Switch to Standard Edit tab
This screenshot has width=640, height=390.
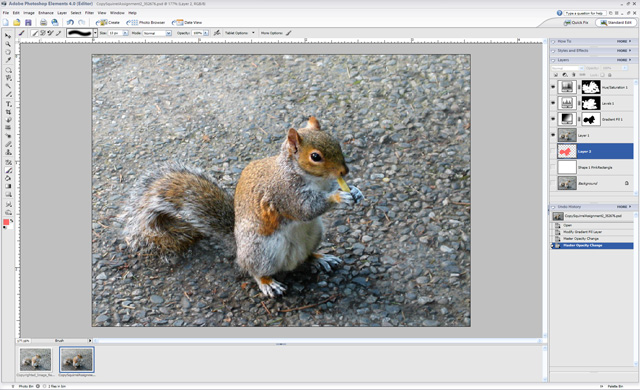616,23
